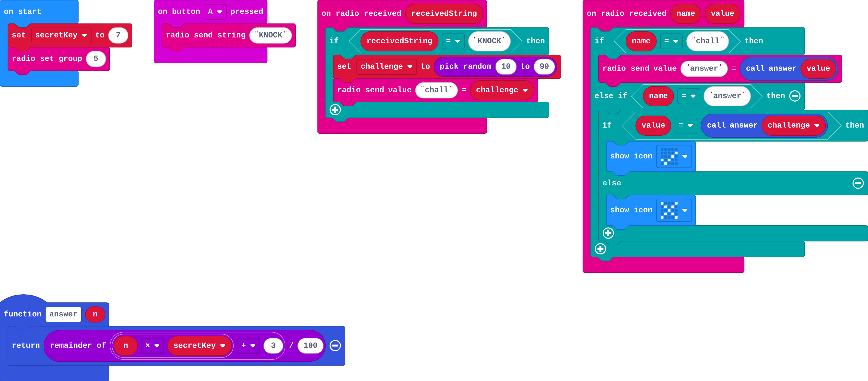Edit chall string in radio send value
Screen dimensions: 868x381
pos(437,90)
